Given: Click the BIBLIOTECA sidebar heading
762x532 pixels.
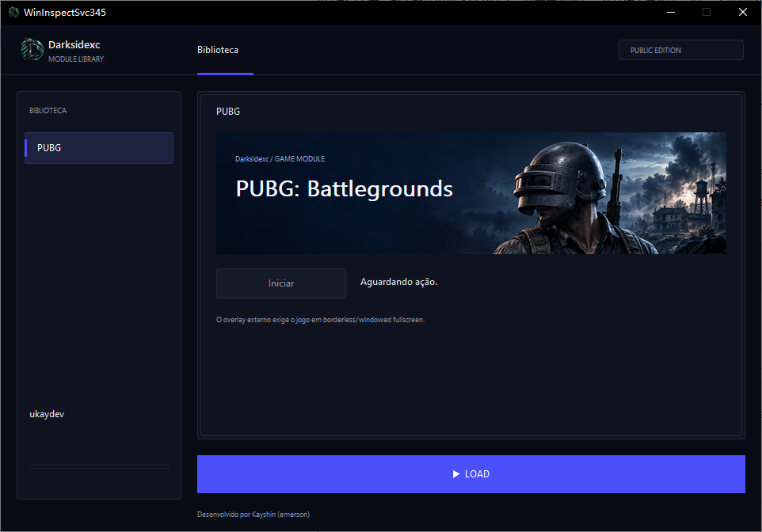Looking at the screenshot, I should pos(48,111).
